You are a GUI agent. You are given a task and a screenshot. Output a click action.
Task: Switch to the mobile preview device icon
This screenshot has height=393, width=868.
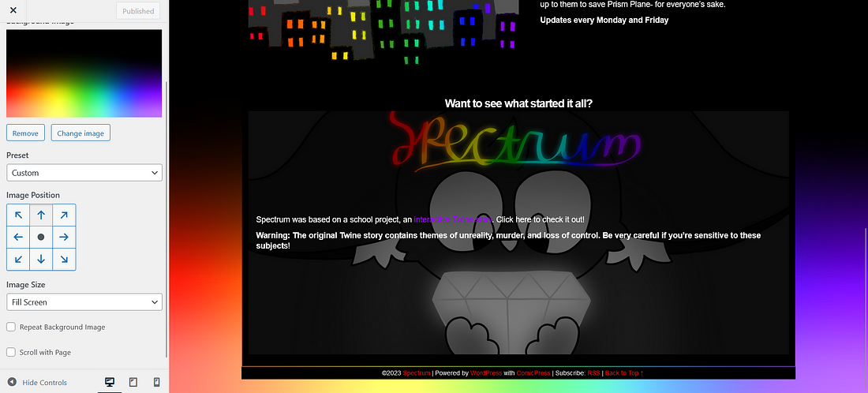[x=157, y=382]
